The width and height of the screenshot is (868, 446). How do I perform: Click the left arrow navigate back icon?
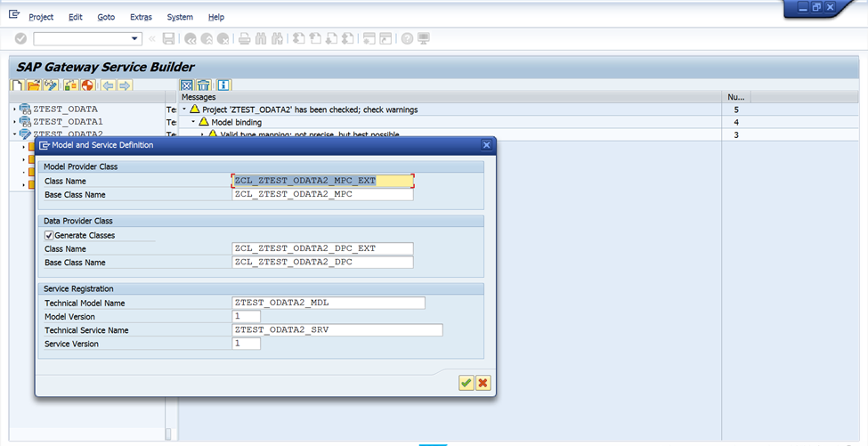(x=108, y=85)
